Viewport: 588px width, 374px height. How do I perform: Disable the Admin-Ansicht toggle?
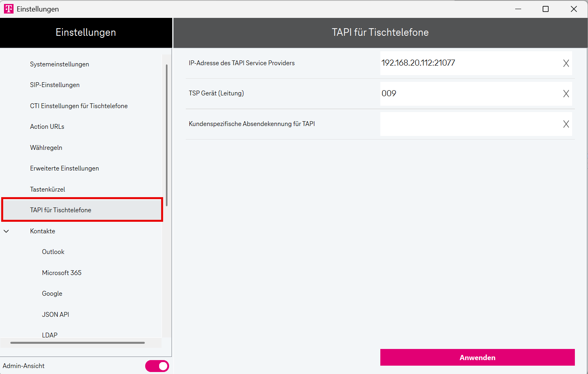[157, 366]
